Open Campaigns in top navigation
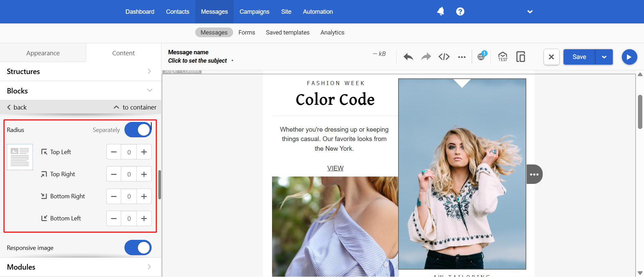Image resolution: width=644 pixels, height=277 pixels. point(254,12)
